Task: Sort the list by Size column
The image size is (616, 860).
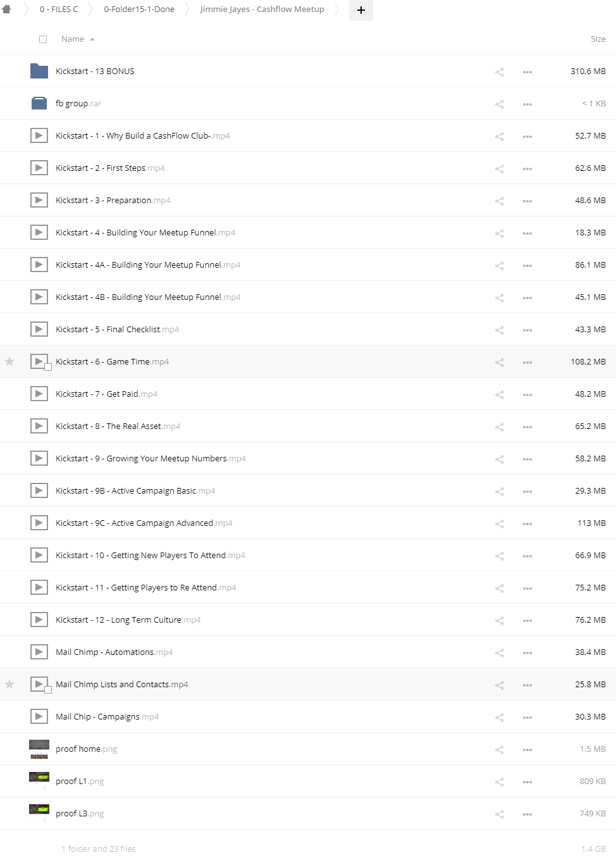Action: [x=598, y=39]
